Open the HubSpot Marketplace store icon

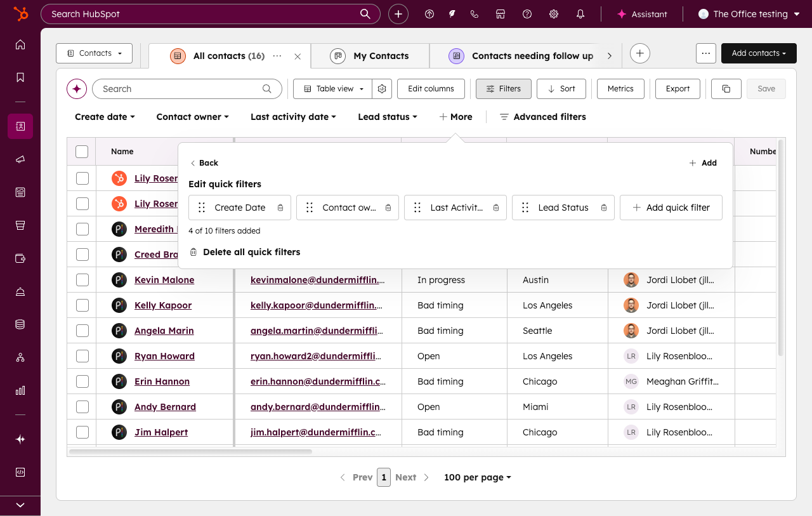(x=500, y=13)
